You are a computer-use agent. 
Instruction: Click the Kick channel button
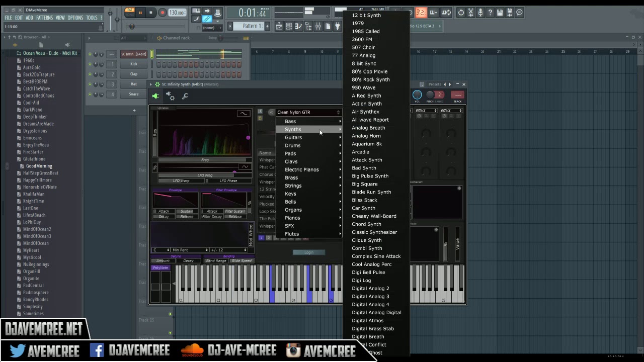(133, 64)
